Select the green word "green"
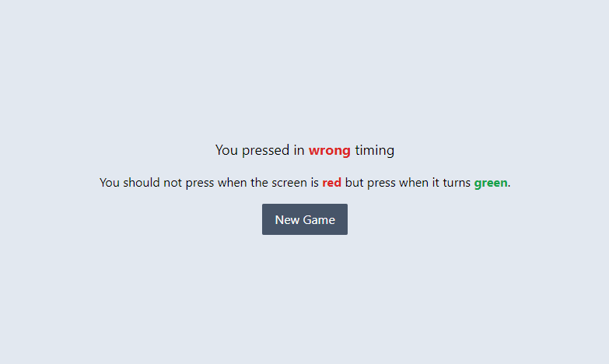Screen dimensions: 609x364 click(x=491, y=183)
